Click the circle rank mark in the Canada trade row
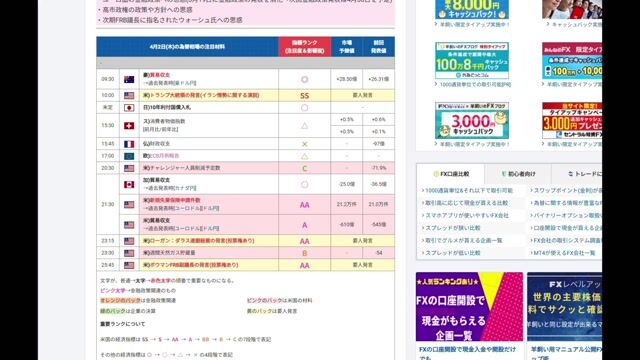The height and width of the screenshot is (360, 640). (304, 184)
